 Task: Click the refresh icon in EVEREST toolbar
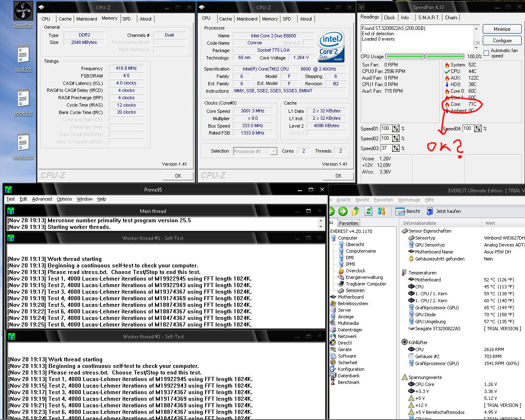pyautogui.click(x=368, y=211)
